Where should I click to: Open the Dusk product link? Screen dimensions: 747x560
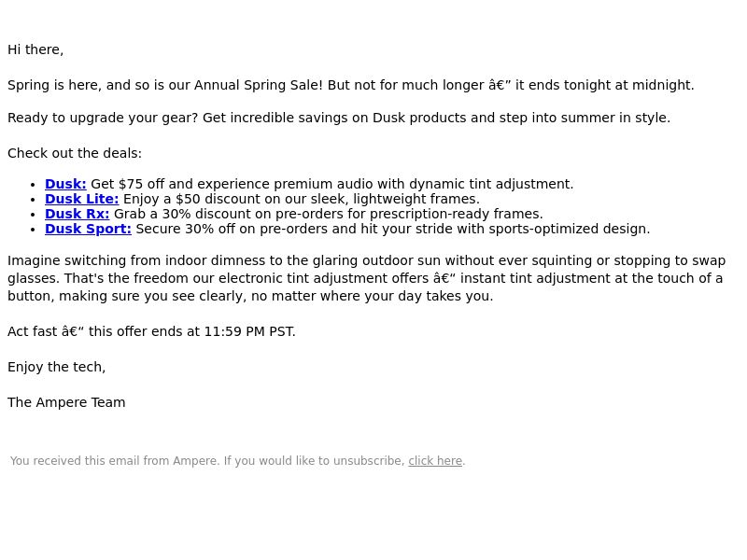pyautogui.click(x=65, y=184)
